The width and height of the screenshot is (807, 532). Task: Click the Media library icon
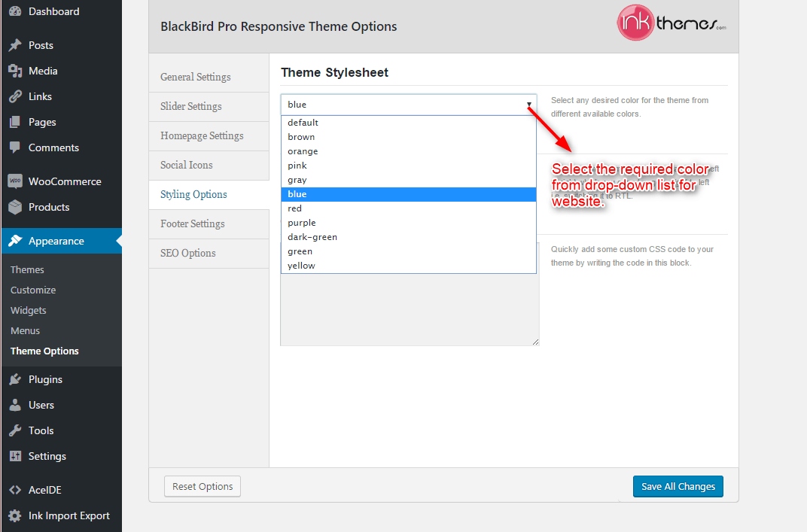pos(15,71)
